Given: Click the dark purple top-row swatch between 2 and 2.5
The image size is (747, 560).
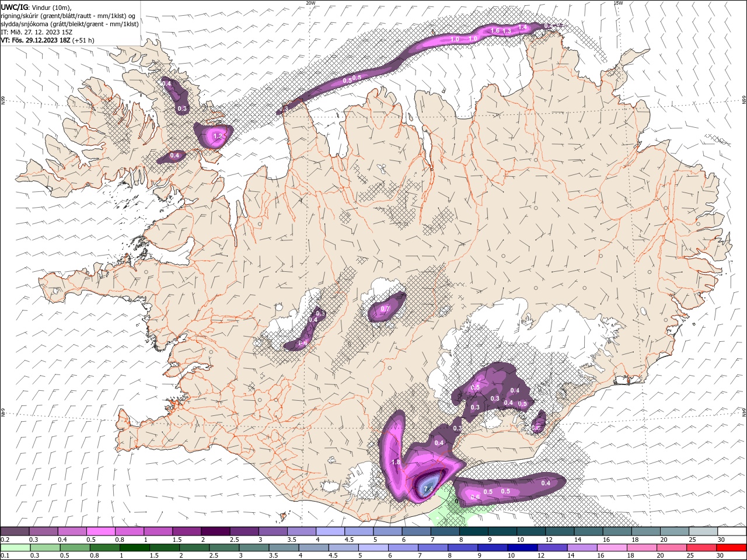Looking at the screenshot, I should pyautogui.click(x=215, y=531).
